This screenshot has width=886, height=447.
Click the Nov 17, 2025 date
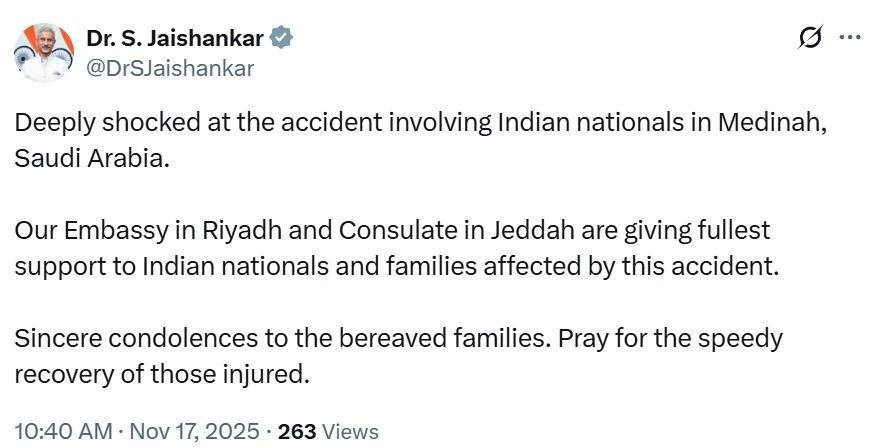point(193,431)
